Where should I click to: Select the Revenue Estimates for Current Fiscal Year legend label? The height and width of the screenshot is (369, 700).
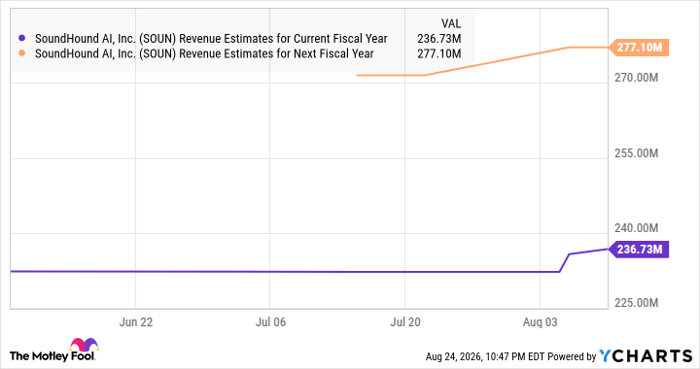(x=211, y=39)
